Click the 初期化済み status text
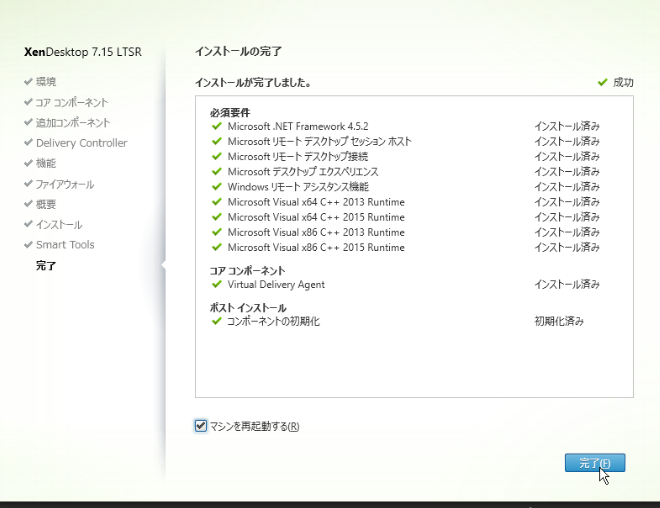 pyautogui.click(x=559, y=321)
